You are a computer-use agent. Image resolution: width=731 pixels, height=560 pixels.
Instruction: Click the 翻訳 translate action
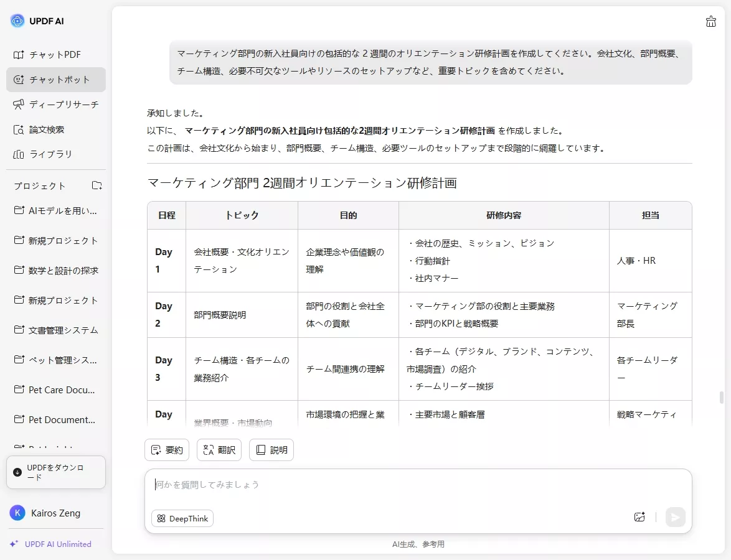pos(219,449)
